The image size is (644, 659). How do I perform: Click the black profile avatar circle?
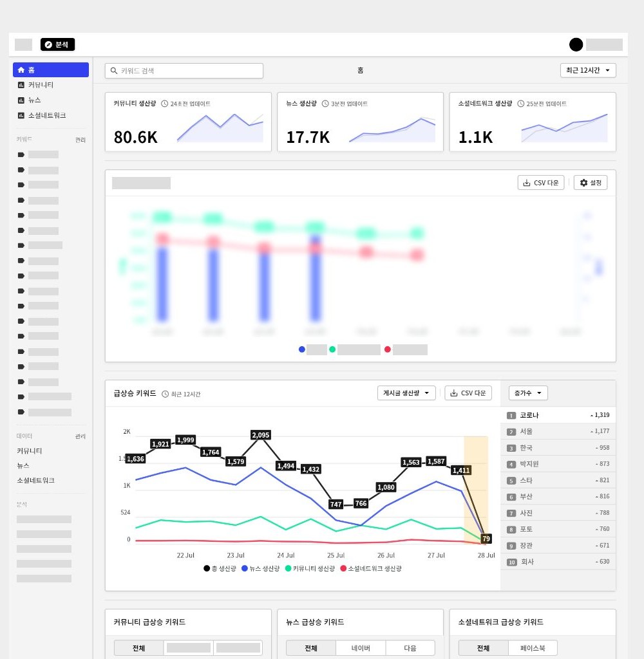coord(576,44)
